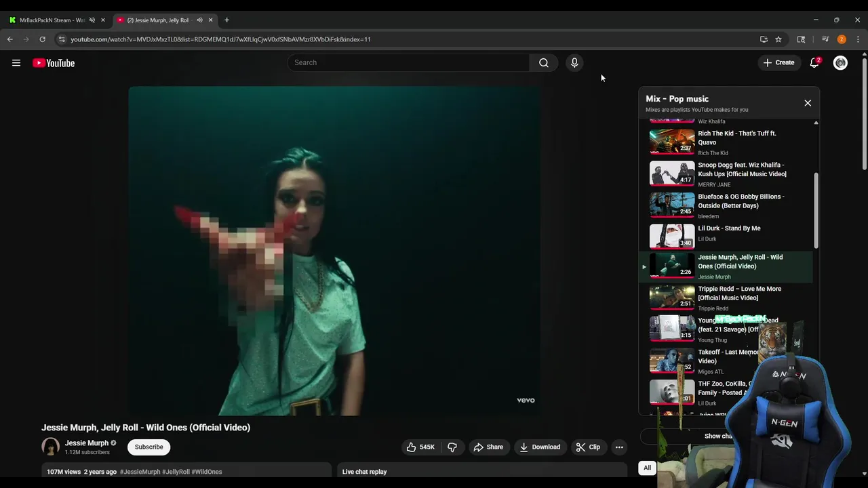Play Rich The Kid - That's Tuff in mix

point(726,142)
